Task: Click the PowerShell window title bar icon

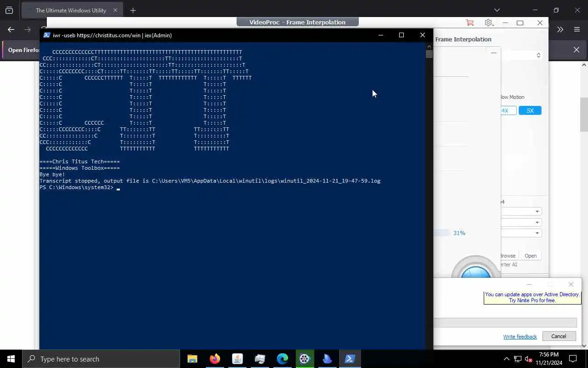Action: point(47,35)
